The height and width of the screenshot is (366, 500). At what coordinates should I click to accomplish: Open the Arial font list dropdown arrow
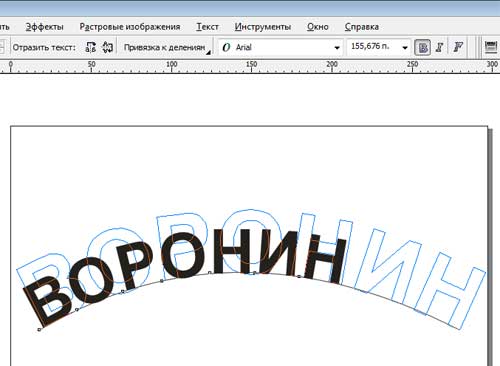pos(337,48)
